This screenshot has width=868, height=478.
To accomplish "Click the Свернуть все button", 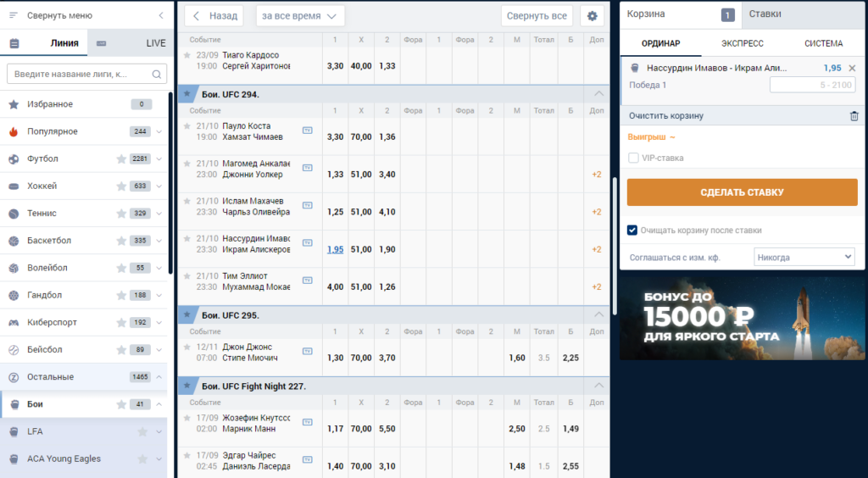I will click(x=537, y=16).
